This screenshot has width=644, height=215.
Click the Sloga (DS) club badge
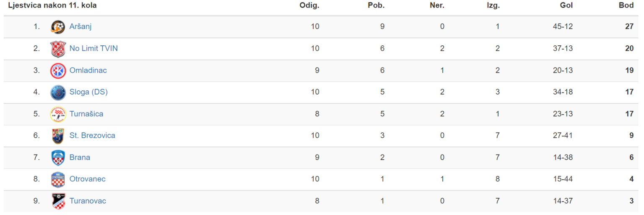(x=58, y=92)
